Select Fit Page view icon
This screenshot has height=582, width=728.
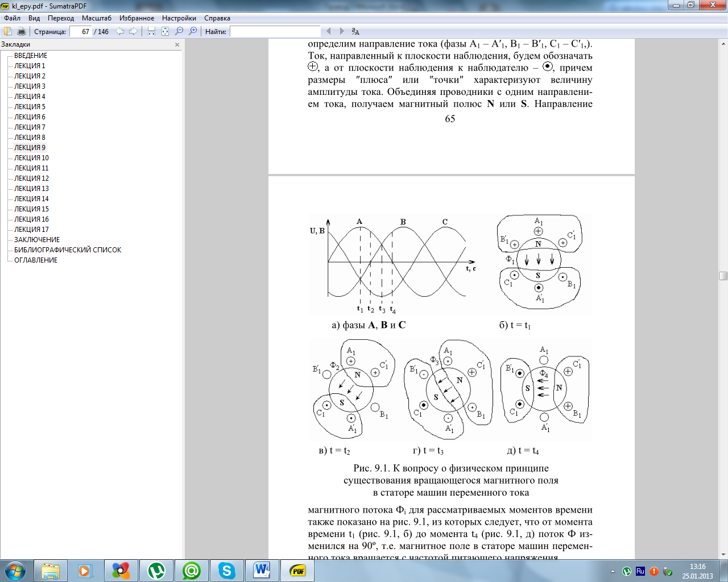coord(165,31)
